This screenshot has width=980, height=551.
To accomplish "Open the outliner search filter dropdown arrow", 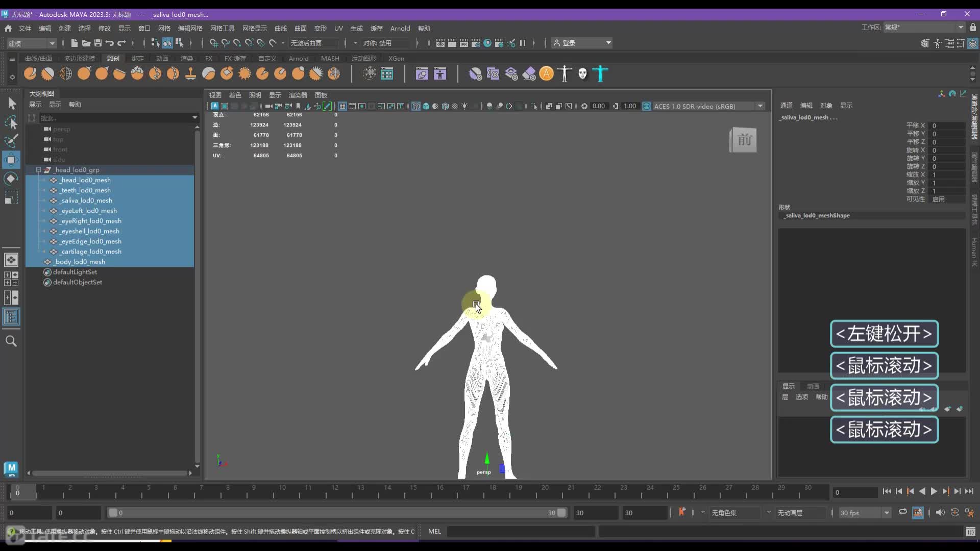I will [x=194, y=118].
